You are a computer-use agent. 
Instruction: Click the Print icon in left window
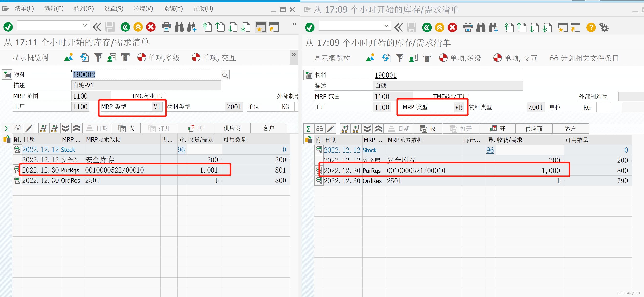pyautogui.click(x=166, y=27)
